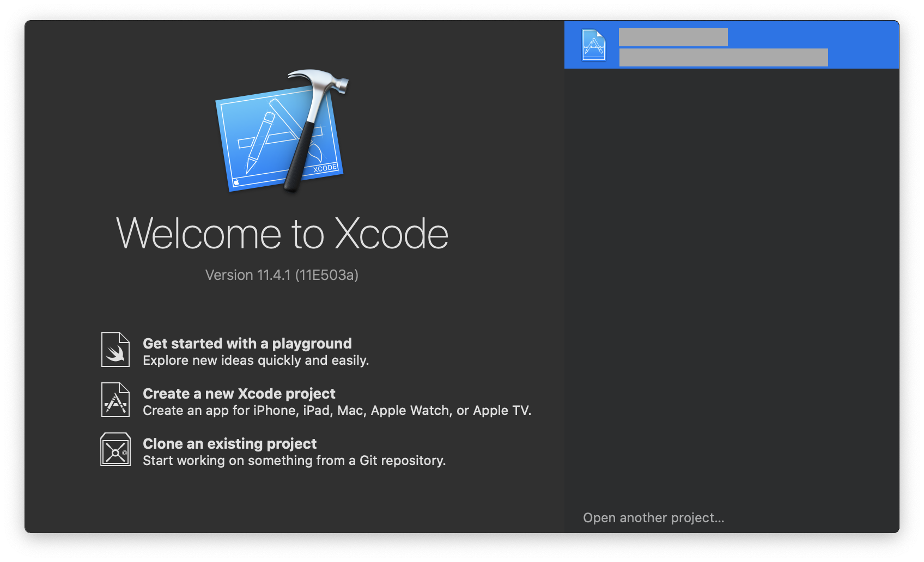
Task: Start Clone an existing project
Action: tap(229, 444)
